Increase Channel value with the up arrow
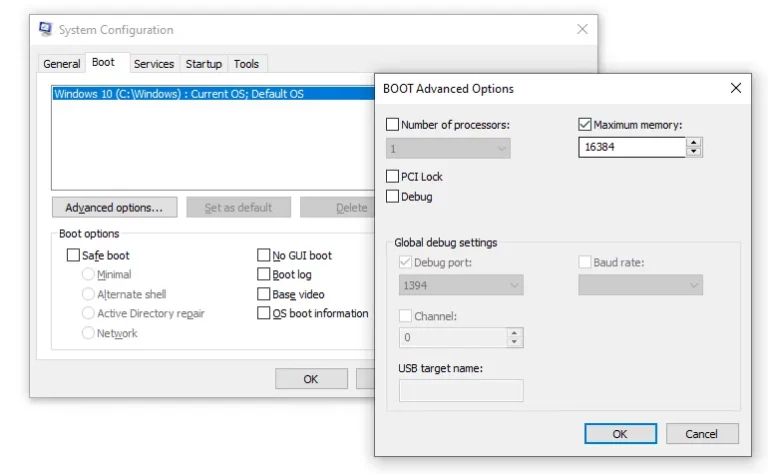The image size is (768, 474). click(514, 333)
